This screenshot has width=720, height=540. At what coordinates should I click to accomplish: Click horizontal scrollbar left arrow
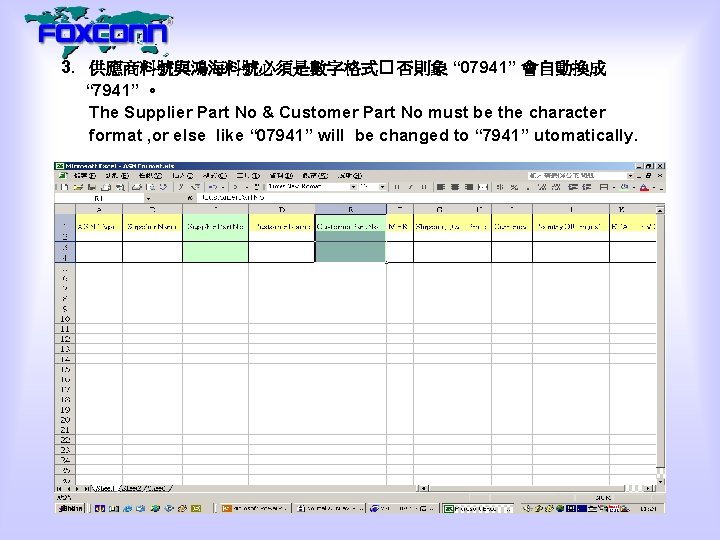(424, 489)
